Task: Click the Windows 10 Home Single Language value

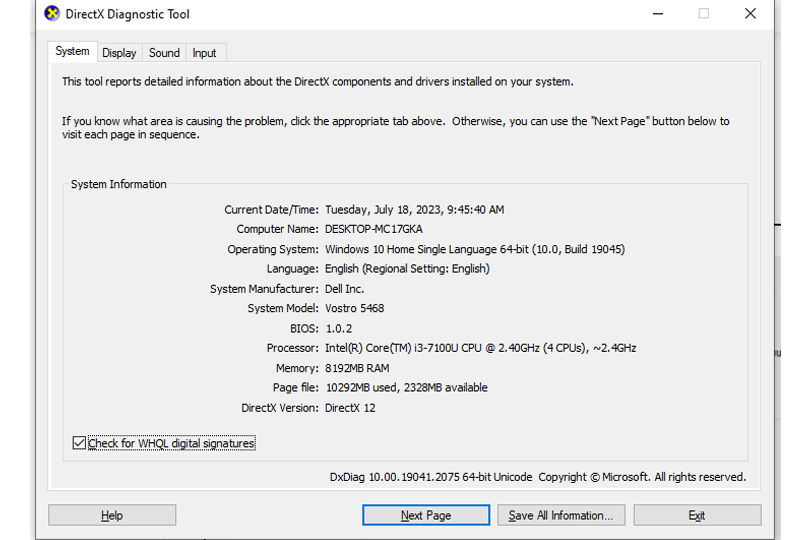Action: (x=475, y=249)
